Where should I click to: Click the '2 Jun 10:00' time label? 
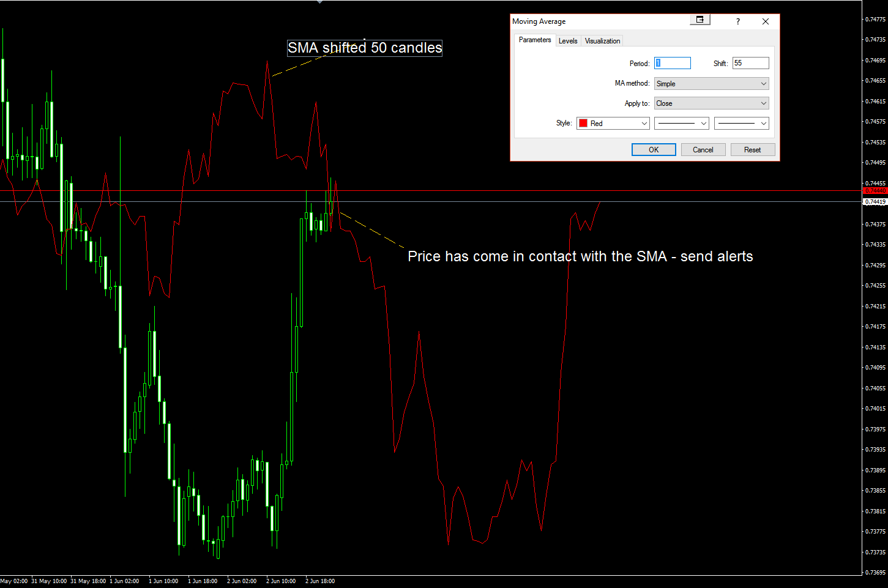(x=281, y=581)
